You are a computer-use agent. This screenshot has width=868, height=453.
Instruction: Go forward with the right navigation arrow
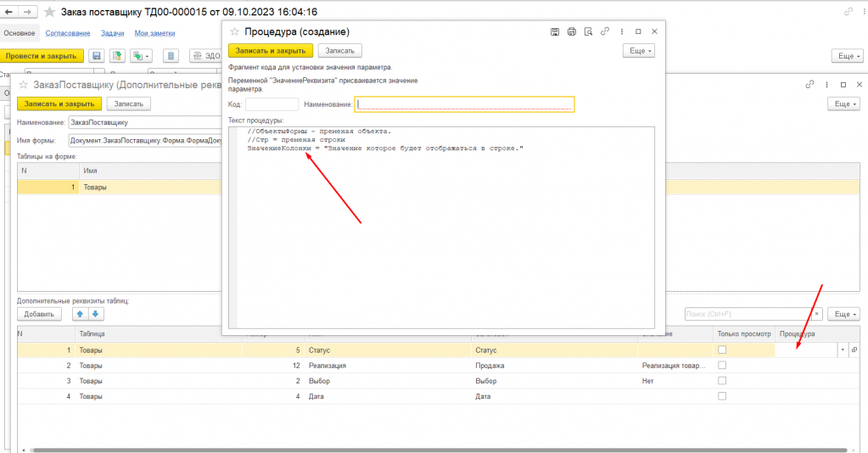click(28, 12)
